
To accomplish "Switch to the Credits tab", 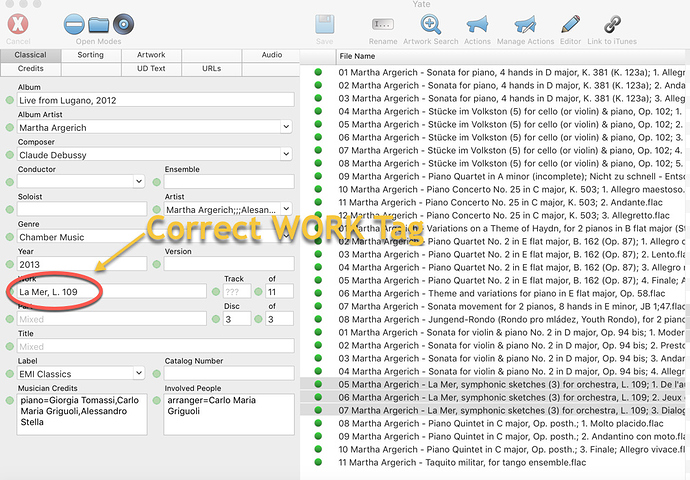I will pyautogui.click(x=30, y=69).
